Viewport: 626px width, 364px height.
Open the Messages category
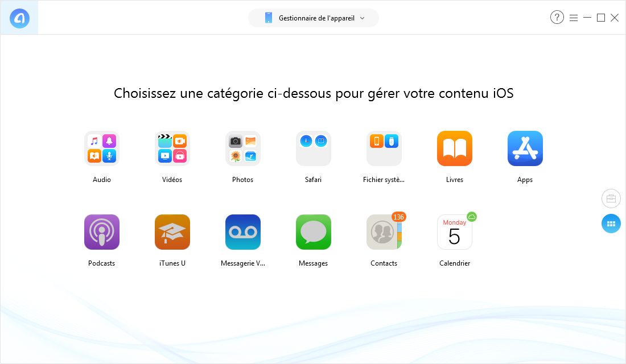[314, 232]
